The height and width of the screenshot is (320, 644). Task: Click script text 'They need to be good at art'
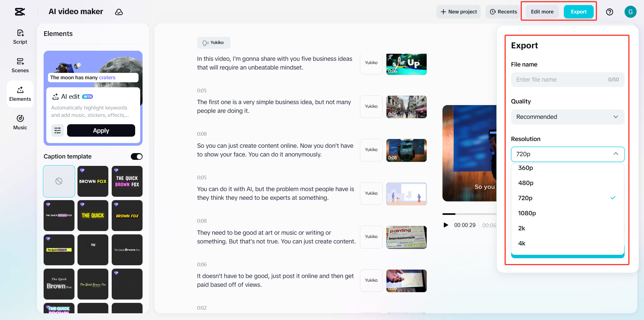(276, 237)
